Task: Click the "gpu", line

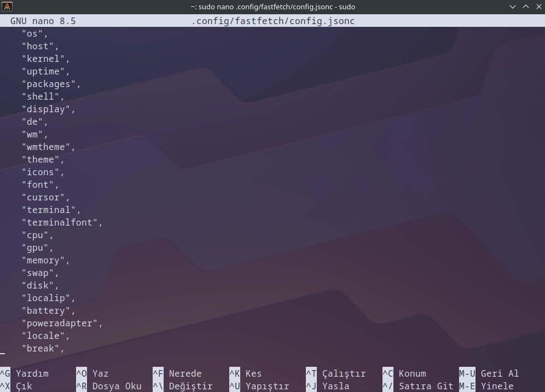Action: [38, 247]
